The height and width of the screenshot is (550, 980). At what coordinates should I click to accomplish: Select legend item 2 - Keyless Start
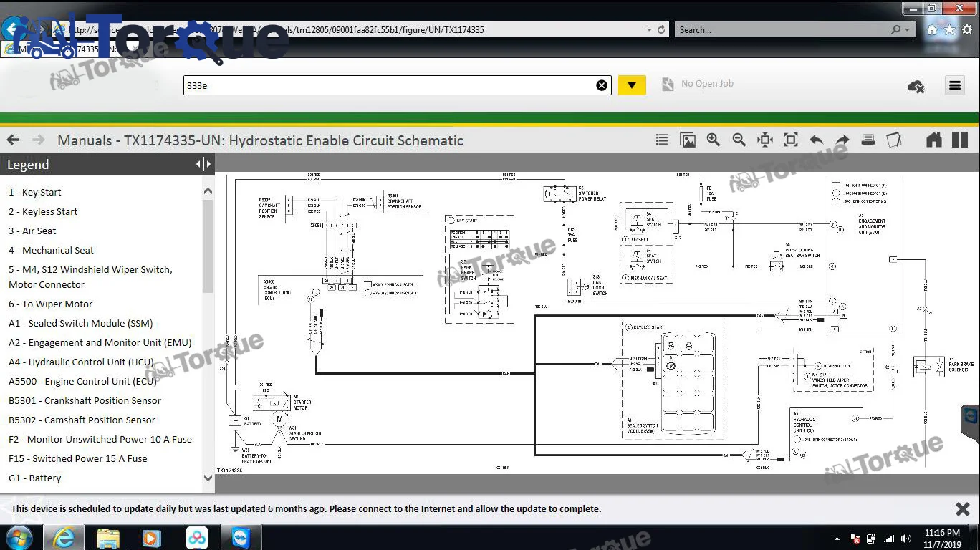pyautogui.click(x=43, y=211)
